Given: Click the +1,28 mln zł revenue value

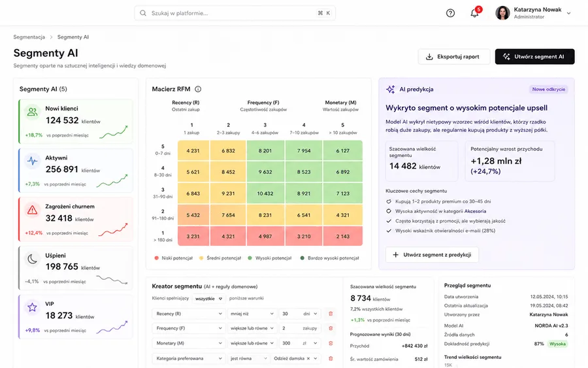Looking at the screenshot, I should point(496,161).
